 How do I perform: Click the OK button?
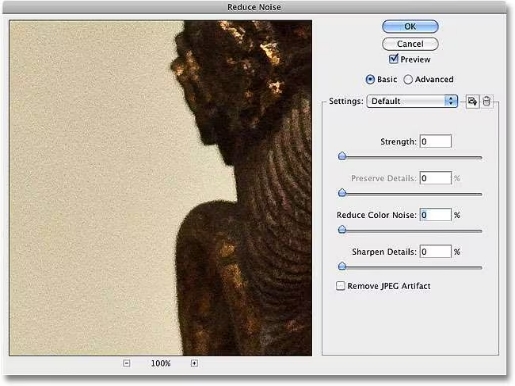coord(410,26)
